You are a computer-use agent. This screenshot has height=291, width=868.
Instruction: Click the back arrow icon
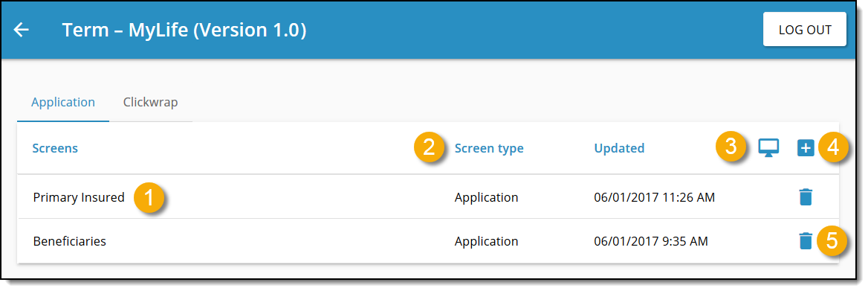coord(21,30)
